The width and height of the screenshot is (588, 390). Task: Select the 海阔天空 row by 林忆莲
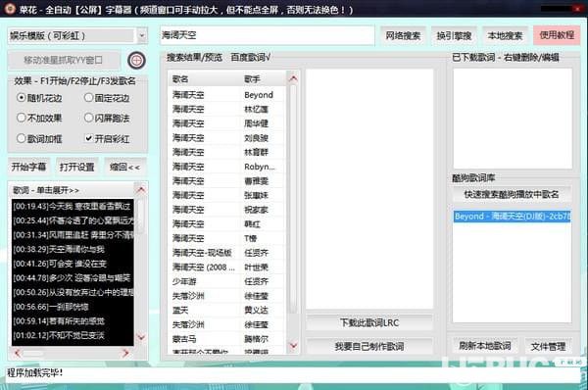pyautogui.click(x=227, y=109)
